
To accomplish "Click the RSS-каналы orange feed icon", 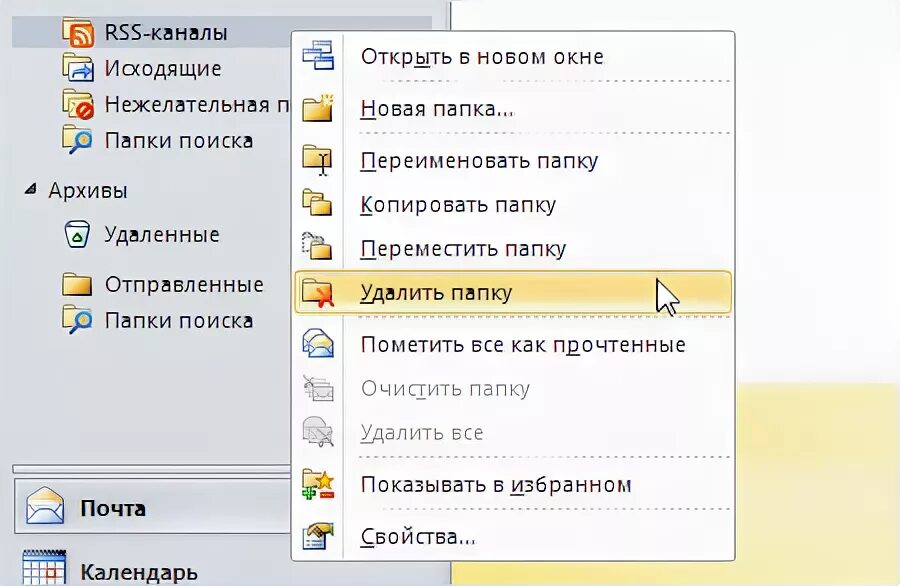I will coord(78,32).
